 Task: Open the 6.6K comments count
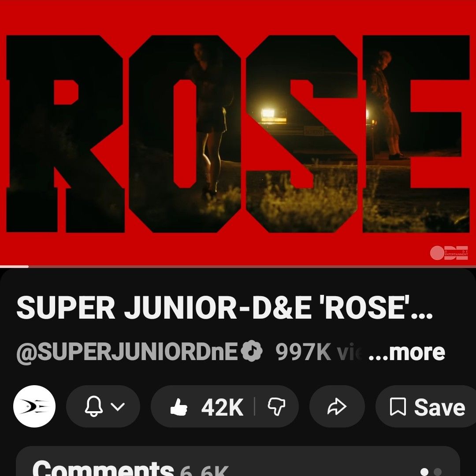click(204, 471)
